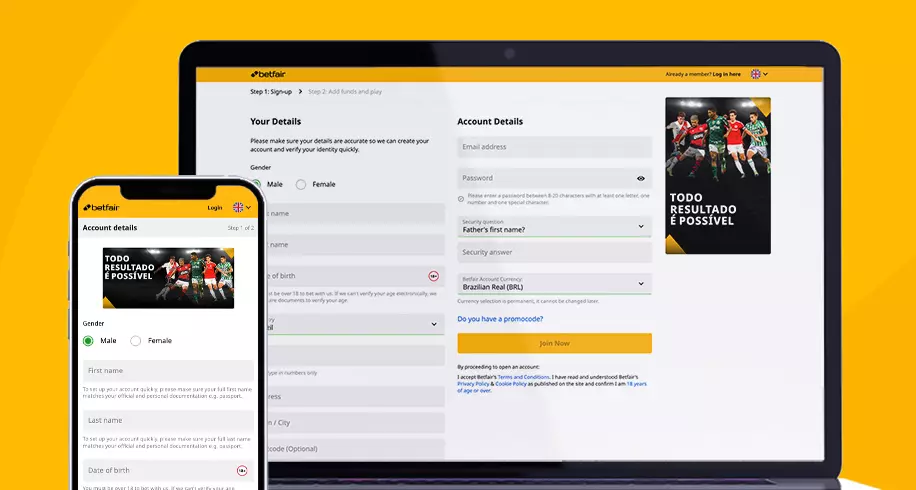Click Do you have a promocode? link
The width and height of the screenshot is (916, 490).
500,319
